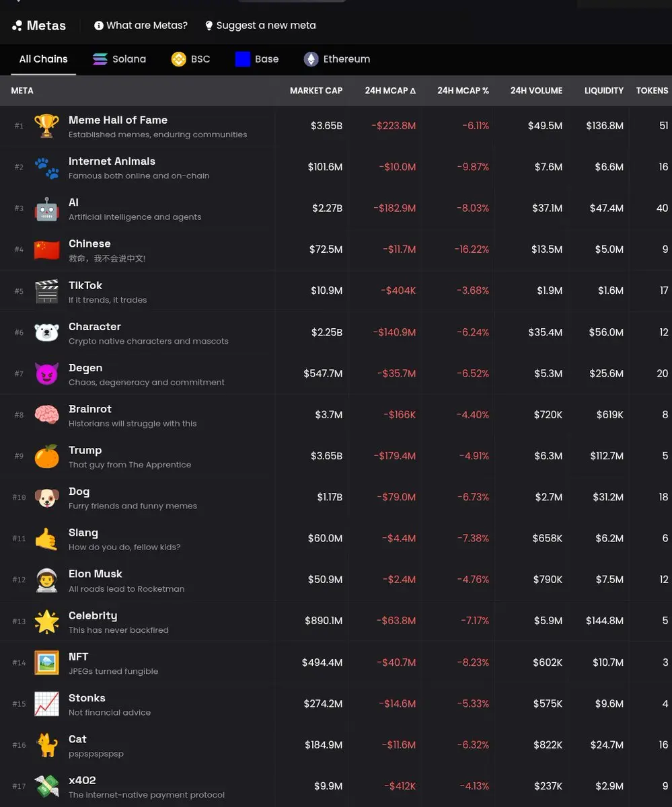Click $49.5M volume in Meme Hall of Fame row
This screenshot has height=807, width=672.
click(545, 126)
